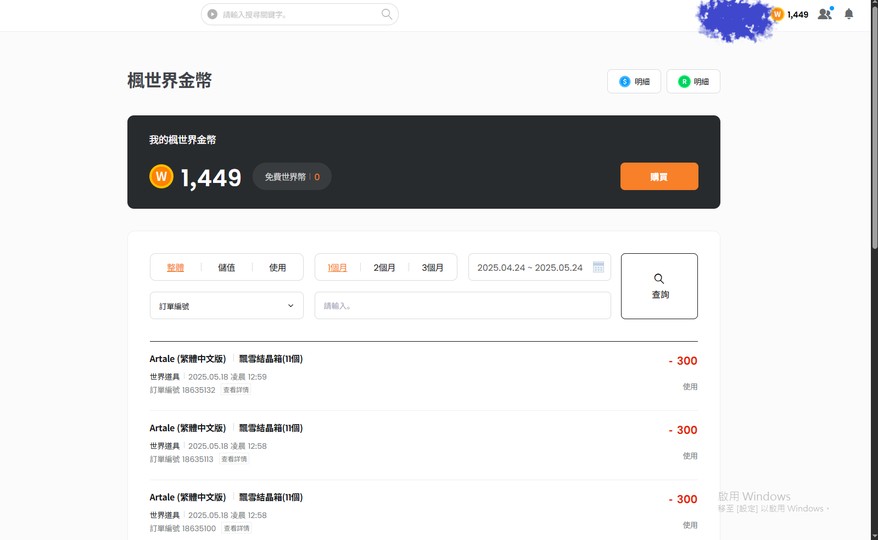View details of order 18635113

[x=234, y=459]
